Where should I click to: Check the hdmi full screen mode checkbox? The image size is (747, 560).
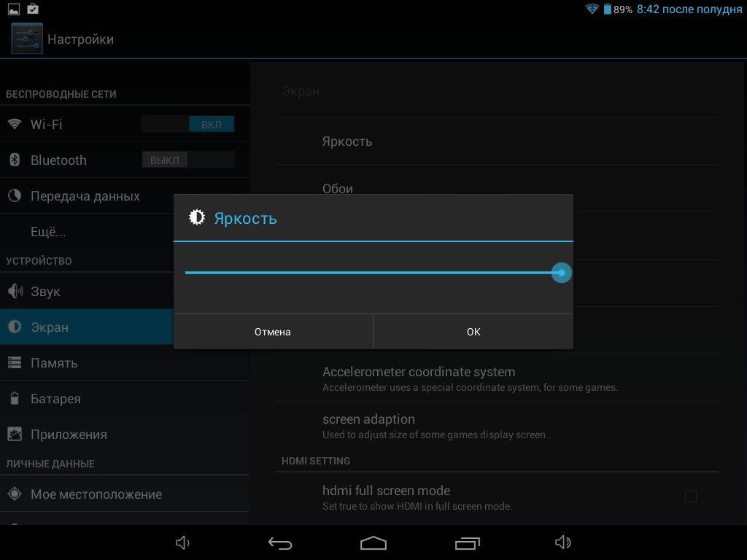690,497
